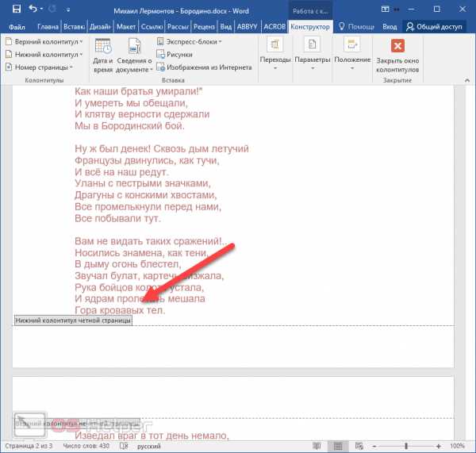476x453 pixels.
Task: Switch to Web Layout view icon
Action: pos(359,446)
